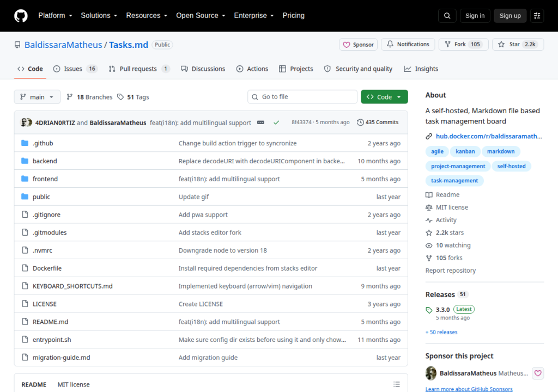The image size is (558, 392).
Task: Switch to the Actions tab
Action: point(252,69)
